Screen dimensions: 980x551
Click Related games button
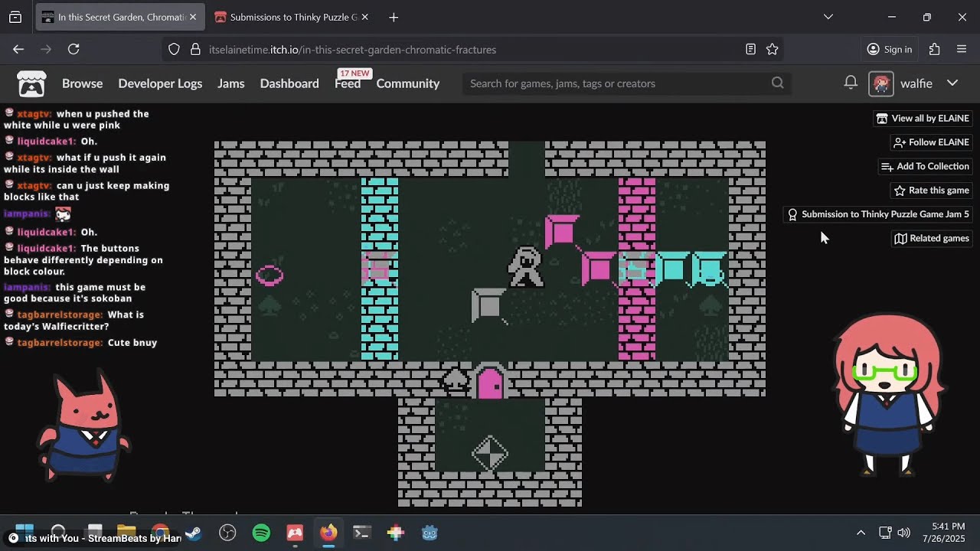[x=932, y=238]
